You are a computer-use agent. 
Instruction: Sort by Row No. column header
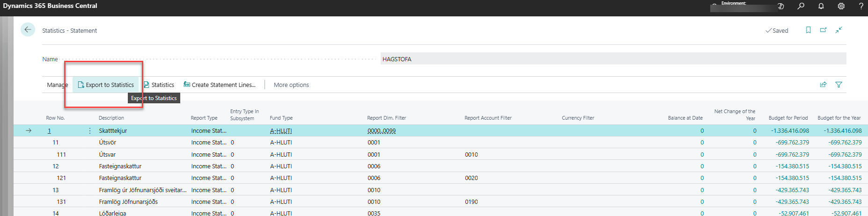click(x=55, y=118)
